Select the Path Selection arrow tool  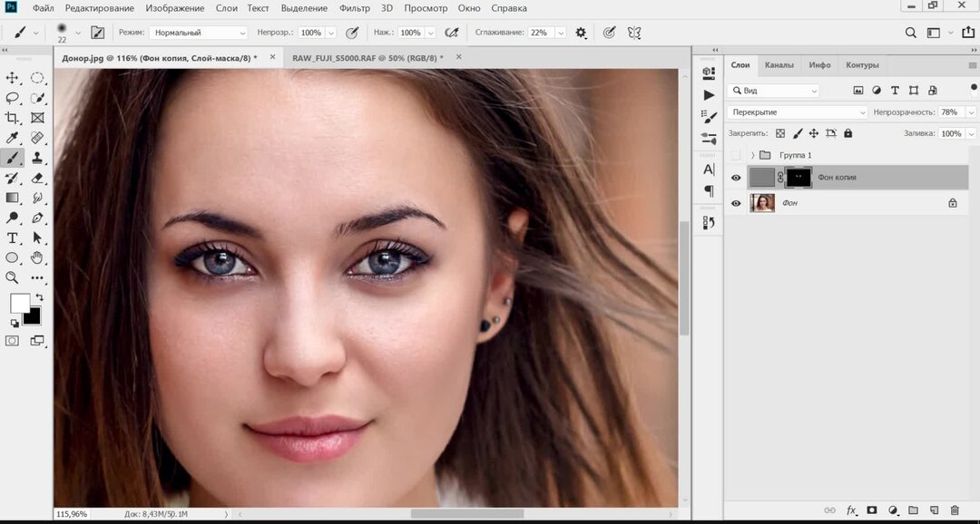(37, 238)
